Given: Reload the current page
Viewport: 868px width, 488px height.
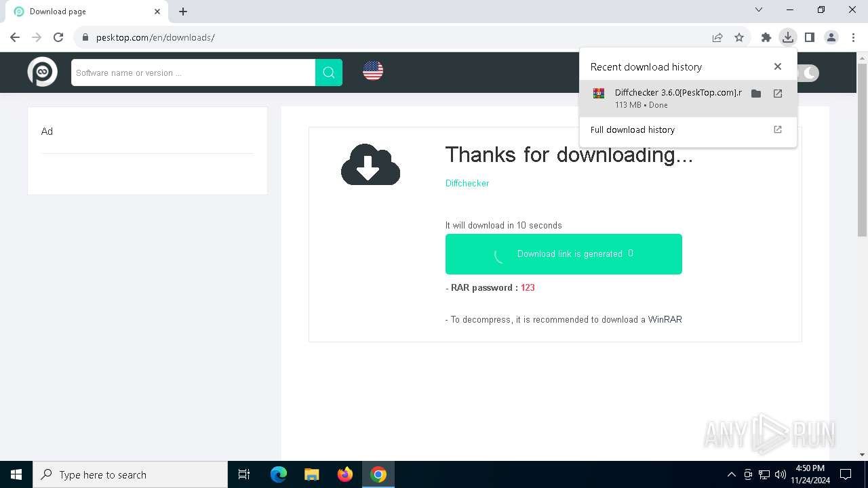Looking at the screenshot, I should click(58, 37).
